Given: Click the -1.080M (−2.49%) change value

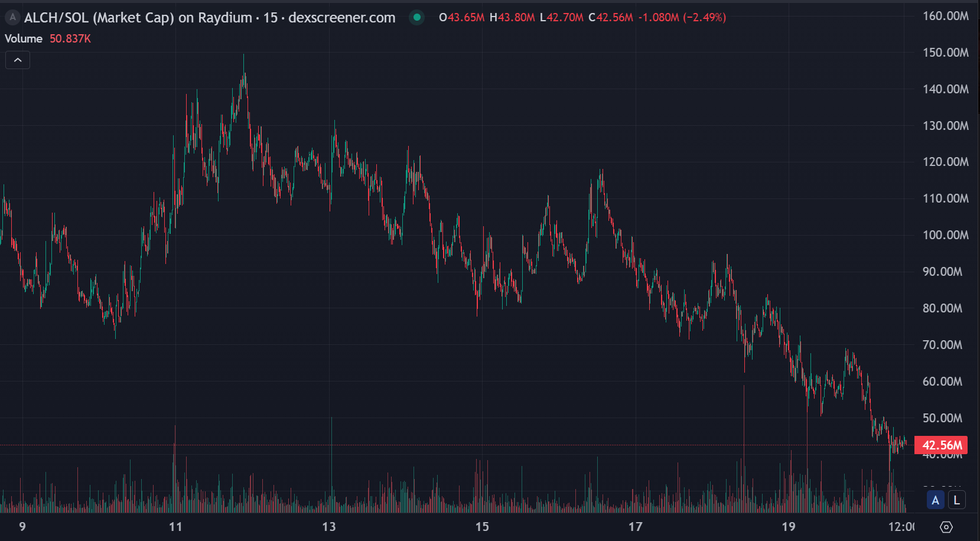Looking at the screenshot, I should (x=682, y=18).
